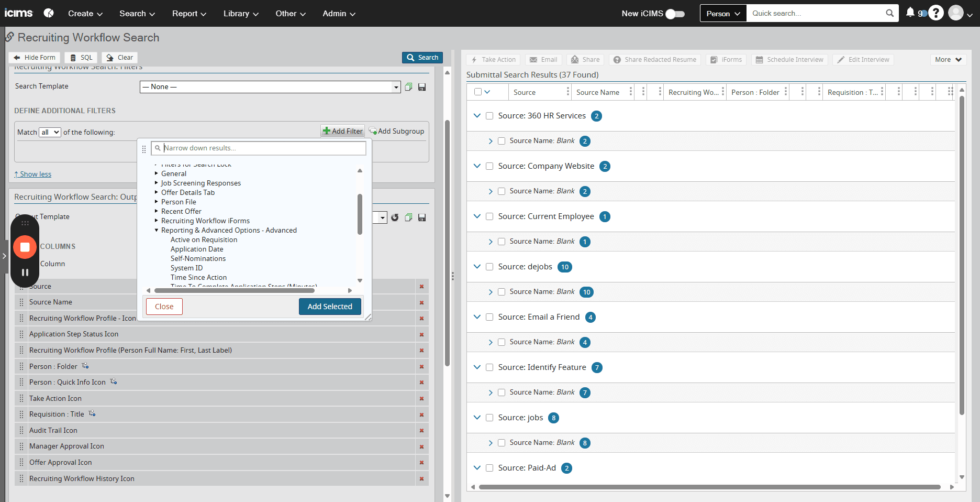This screenshot has width=980, height=502.
Task: Save the output template disk icon
Action: [x=422, y=217]
